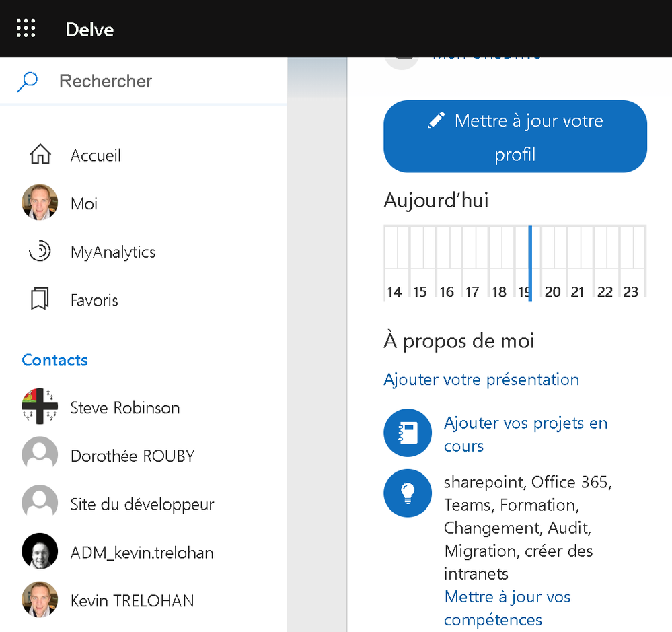Click the notebook projects icon

point(408,433)
